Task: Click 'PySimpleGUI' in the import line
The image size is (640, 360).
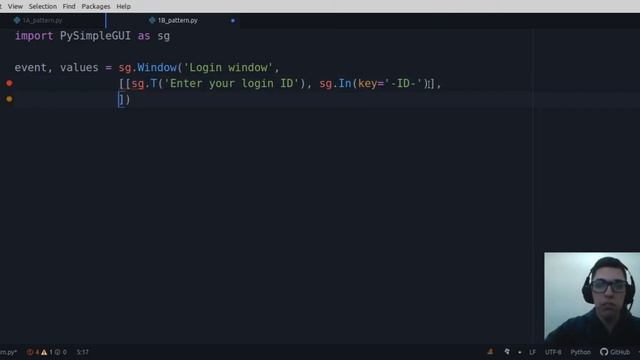Action: pyautogui.click(x=95, y=36)
